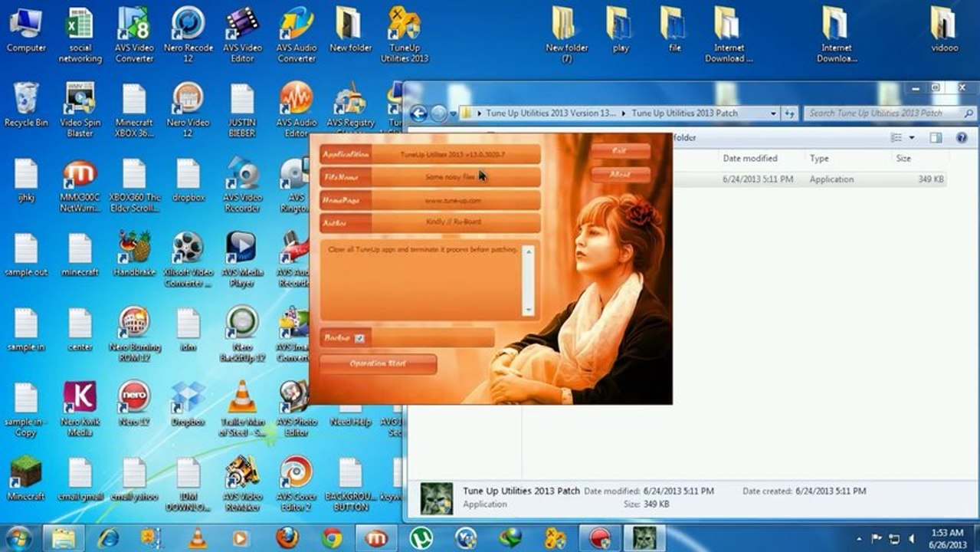This screenshot has height=552, width=980.
Task: Select the 'vidooo' folder on the desktop
Action: click(x=944, y=31)
